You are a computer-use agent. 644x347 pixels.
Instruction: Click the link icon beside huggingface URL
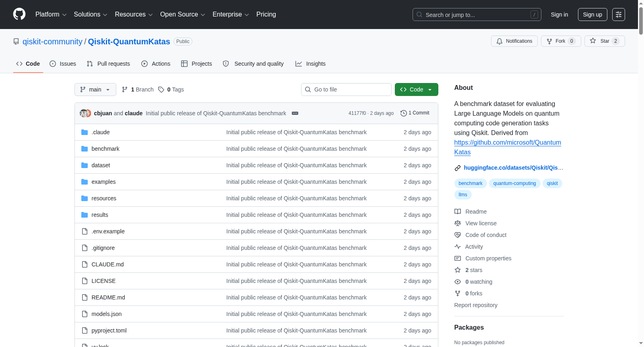click(x=458, y=168)
